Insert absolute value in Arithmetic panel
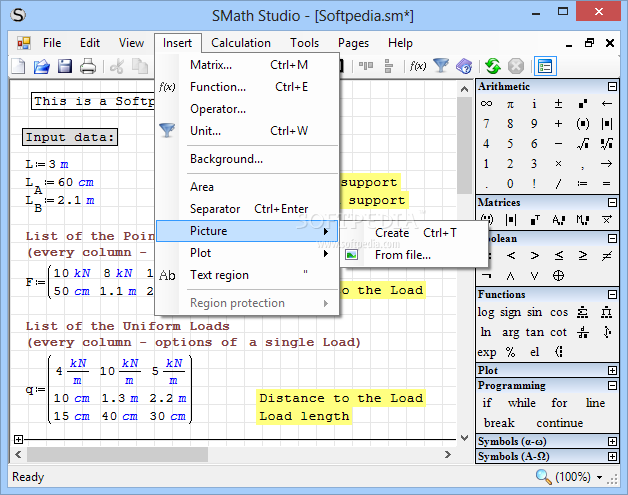 click(x=607, y=124)
